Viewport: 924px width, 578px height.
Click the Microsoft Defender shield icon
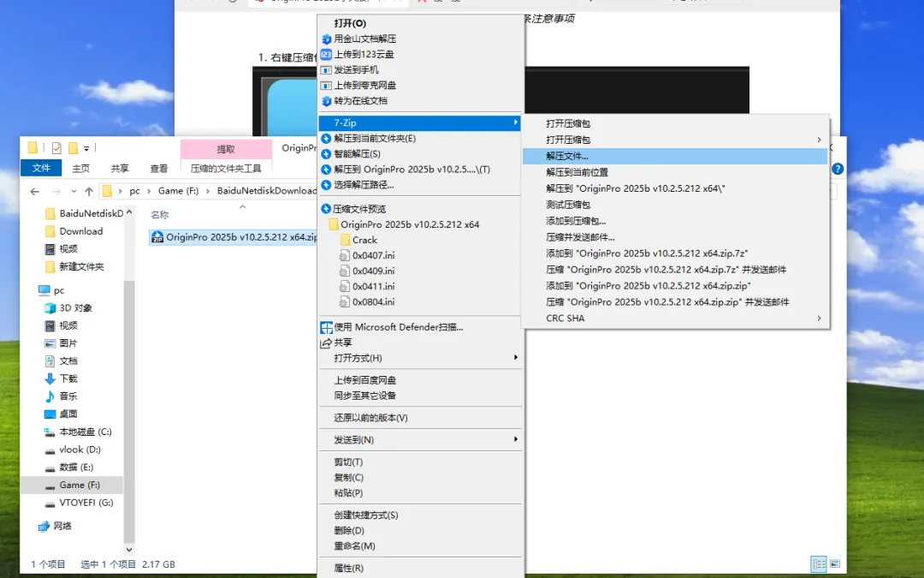pyautogui.click(x=326, y=327)
